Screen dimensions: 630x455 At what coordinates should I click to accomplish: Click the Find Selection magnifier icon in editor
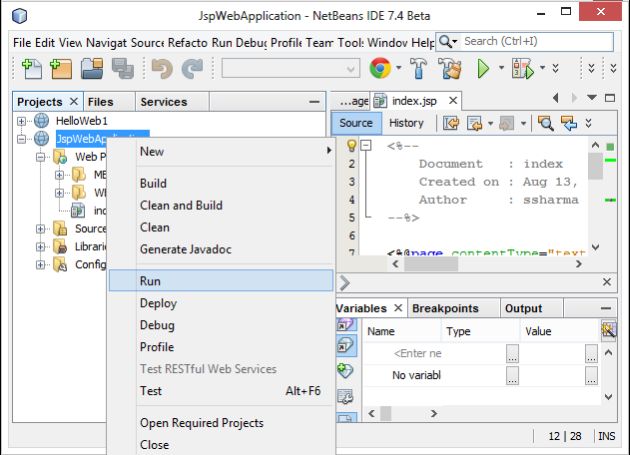545,123
